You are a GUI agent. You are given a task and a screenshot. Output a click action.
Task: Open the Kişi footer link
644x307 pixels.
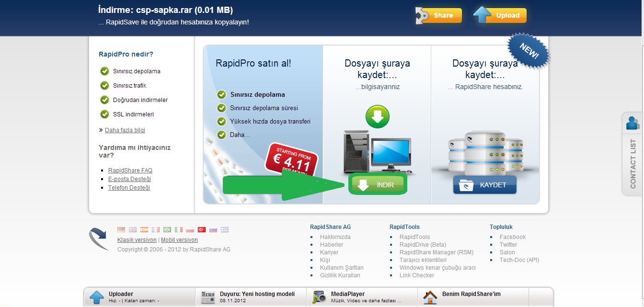point(325,260)
